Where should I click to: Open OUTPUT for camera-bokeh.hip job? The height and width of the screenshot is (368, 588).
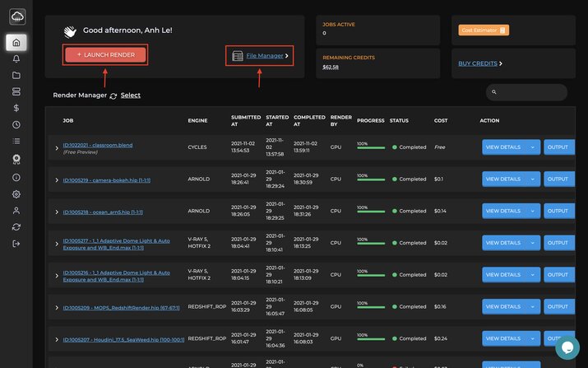(559, 179)
